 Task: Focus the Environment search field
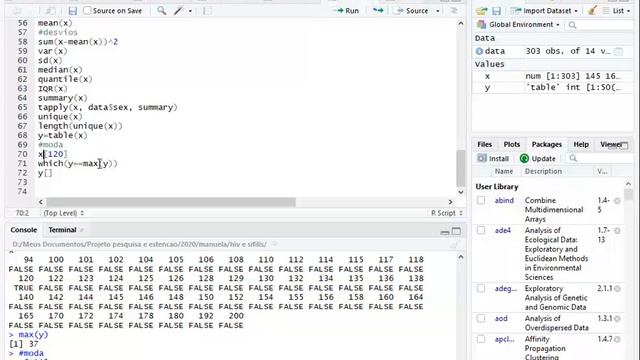point(600,25)
